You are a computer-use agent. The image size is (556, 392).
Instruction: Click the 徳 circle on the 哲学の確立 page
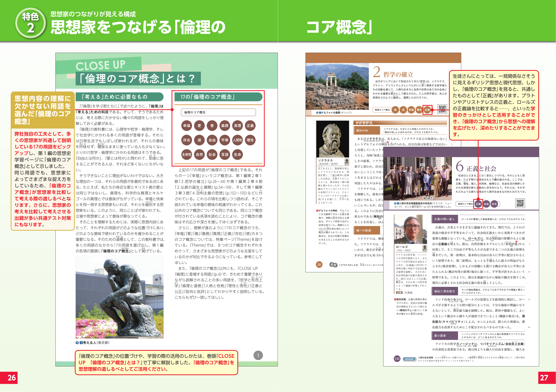[x=403, y=110]
